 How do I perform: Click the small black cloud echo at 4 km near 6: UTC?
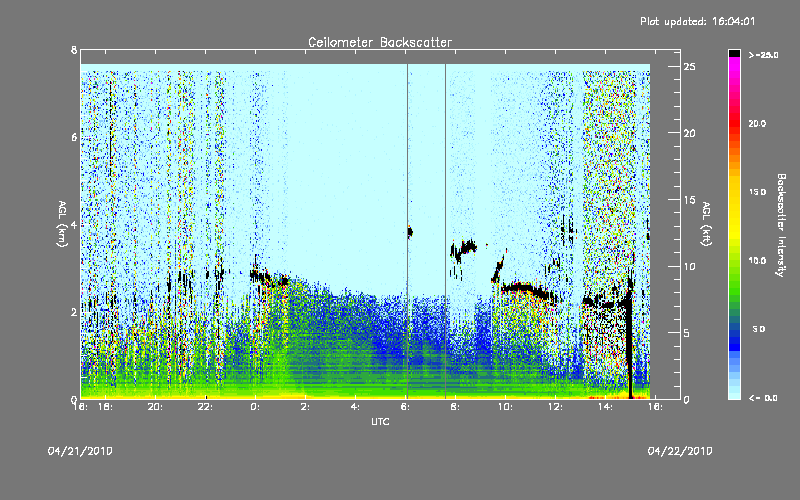click(x=410, y=232)
